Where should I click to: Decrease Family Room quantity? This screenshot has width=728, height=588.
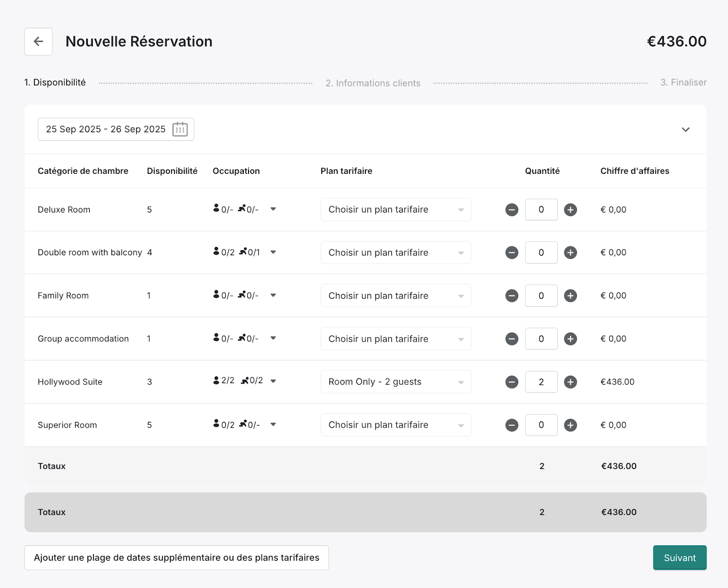point(512,296)
